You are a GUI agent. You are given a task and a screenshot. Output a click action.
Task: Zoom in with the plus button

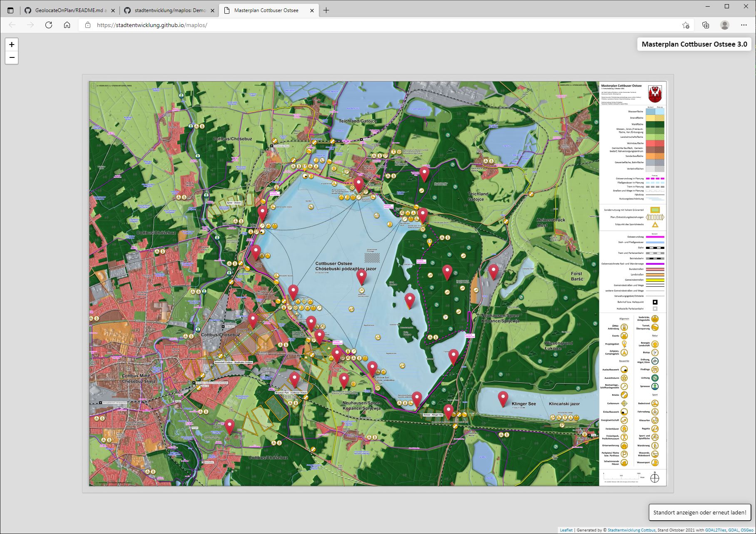(x=12, y=45)
